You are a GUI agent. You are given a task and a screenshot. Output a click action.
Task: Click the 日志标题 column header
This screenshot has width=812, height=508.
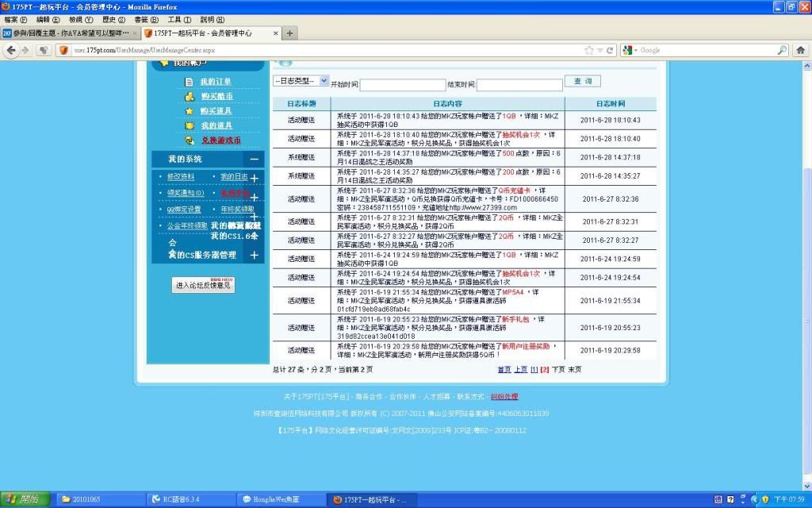(301, 104)
